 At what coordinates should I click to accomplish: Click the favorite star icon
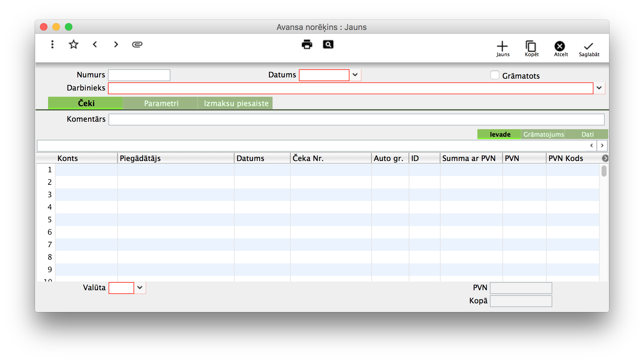point(74,44)
